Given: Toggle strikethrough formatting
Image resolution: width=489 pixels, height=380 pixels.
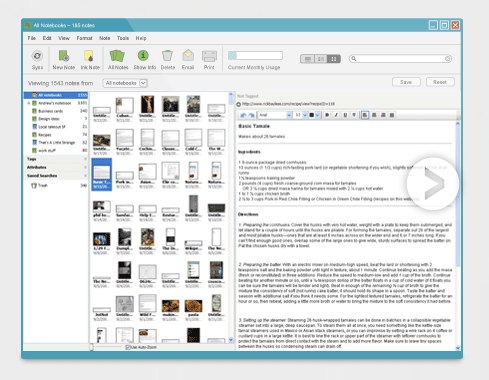Looking at the screenshot, I should [x=354, y=115].
